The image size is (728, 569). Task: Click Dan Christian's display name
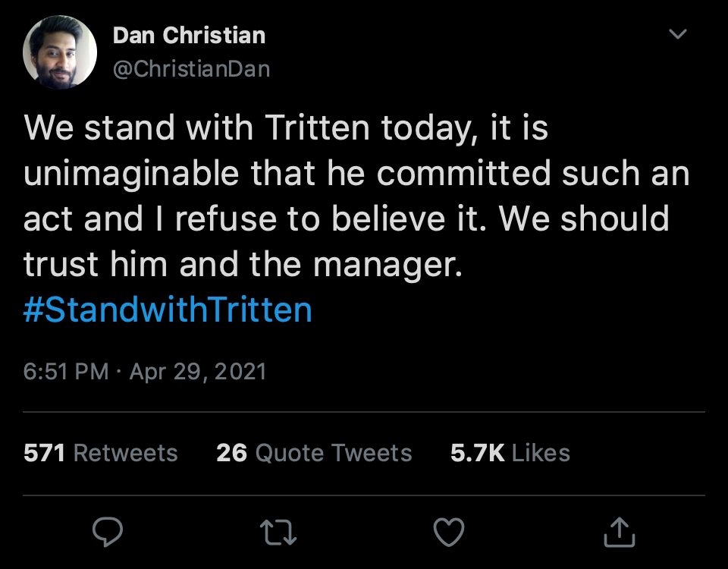(x=189, y=35)
